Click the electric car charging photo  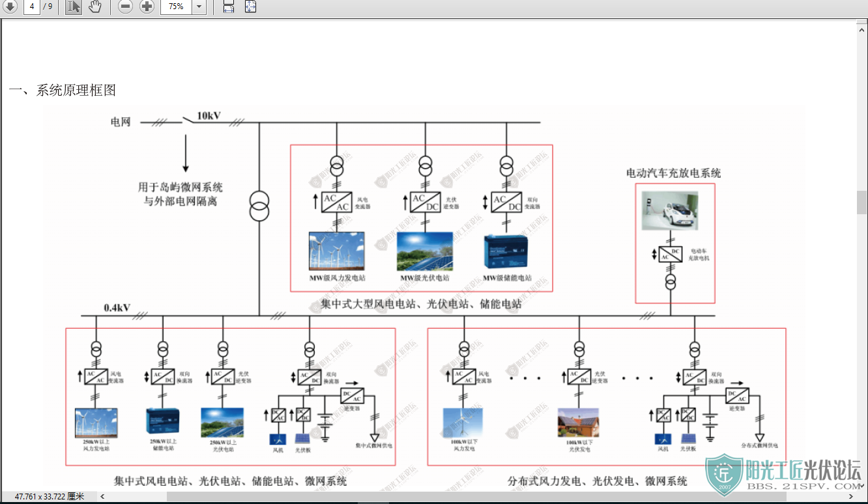(669, 210)
